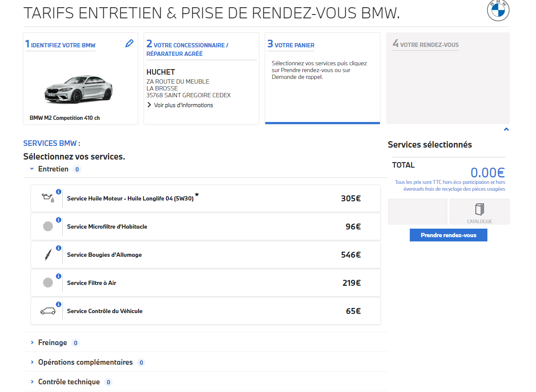Click the 305€ price
The width and height of the screenshot is (536, 392).
tap(351, 198)
